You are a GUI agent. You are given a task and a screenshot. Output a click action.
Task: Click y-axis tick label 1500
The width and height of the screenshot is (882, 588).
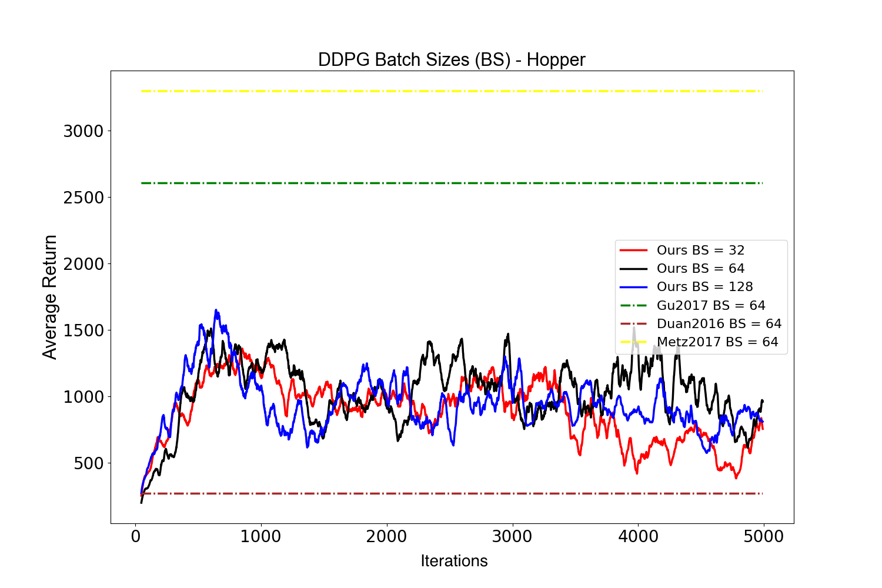[83, 330]
